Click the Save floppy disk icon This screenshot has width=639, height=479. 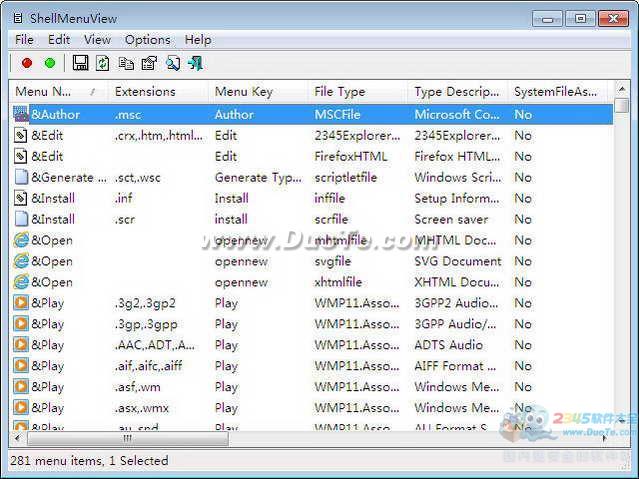tap(81, 63)
